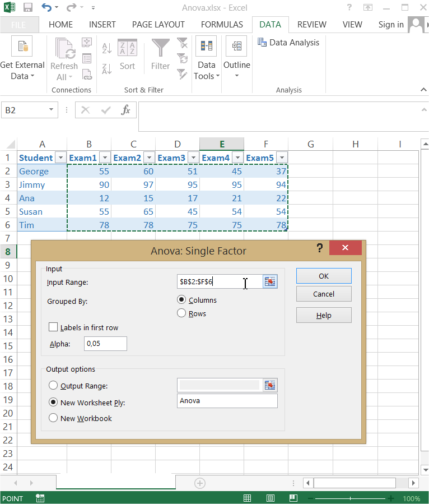This screenshot has width=429, height=504.
Task: Click the Enter checkmark icon in formula bar
Action: click(x=106, y=110)
